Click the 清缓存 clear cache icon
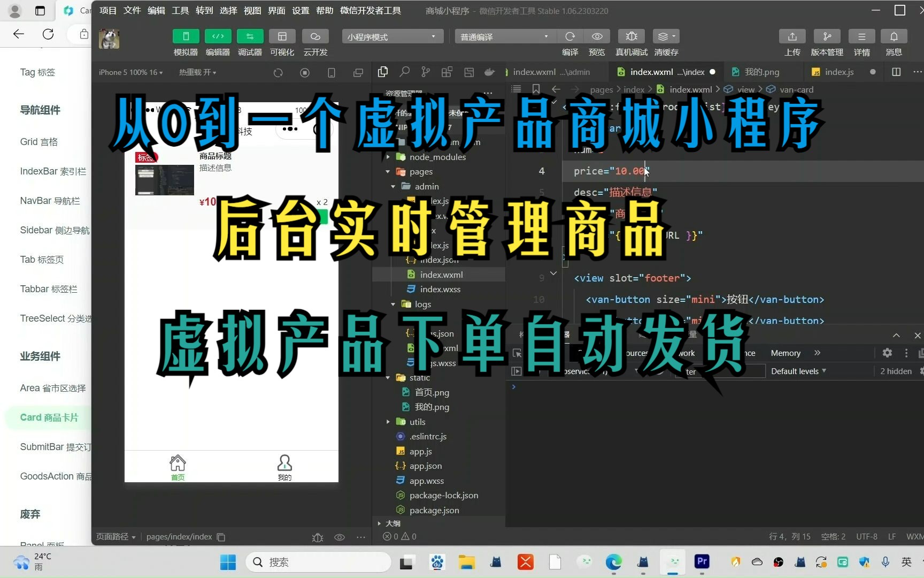Screen dimensions: 924x578 665,36
